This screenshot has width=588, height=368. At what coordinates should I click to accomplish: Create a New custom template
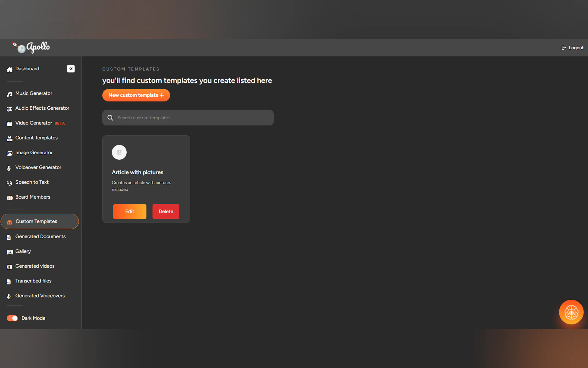pyautogui.click(x=136, y=95)
